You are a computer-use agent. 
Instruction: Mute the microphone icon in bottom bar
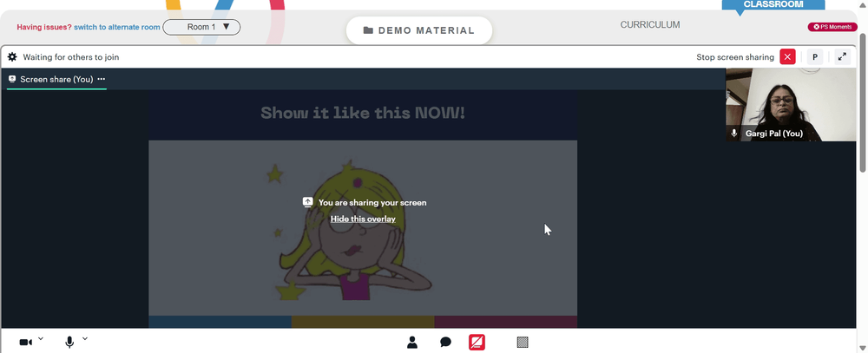(69, 343)
